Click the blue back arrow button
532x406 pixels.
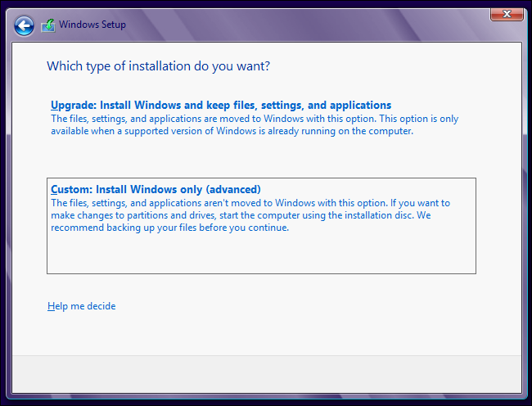tap(25, 26)
